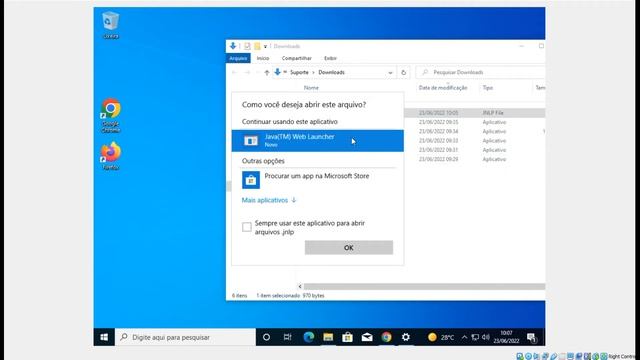Open Settings gear on the taskbar
Image resolution: width=640 pixels, height=360 pixels.
coord(406,337)
